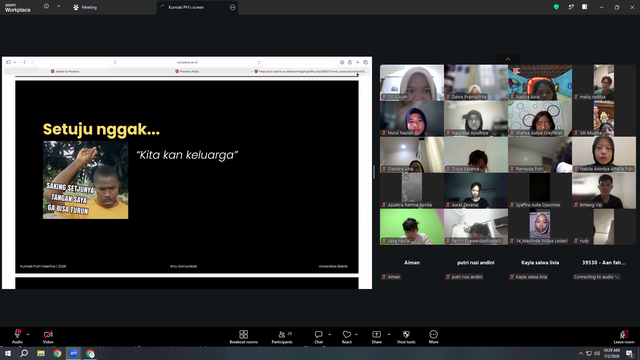This screenshot has width=640, height=360.
Task: Click the green encryption shield icon
Action: click(556, 7)
